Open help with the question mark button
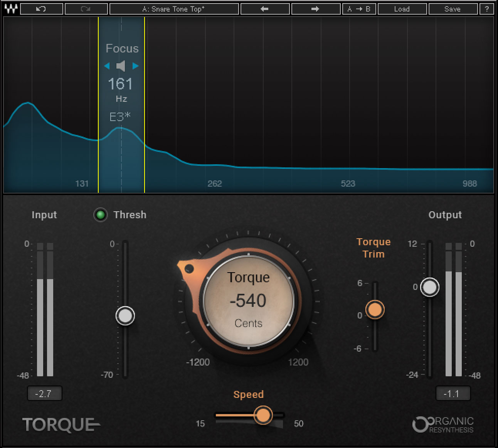The height and width of the screenshot is (448, 498). (487, 9)
